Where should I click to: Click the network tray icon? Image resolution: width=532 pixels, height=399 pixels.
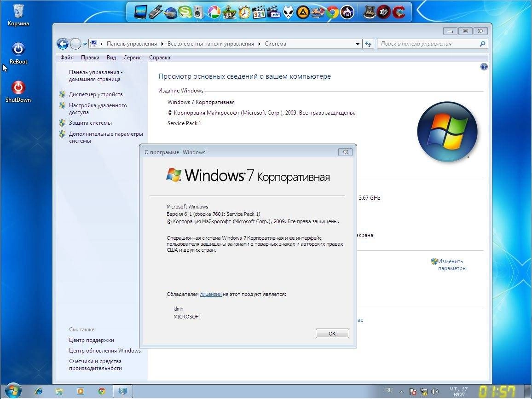[x=423, y=392]
